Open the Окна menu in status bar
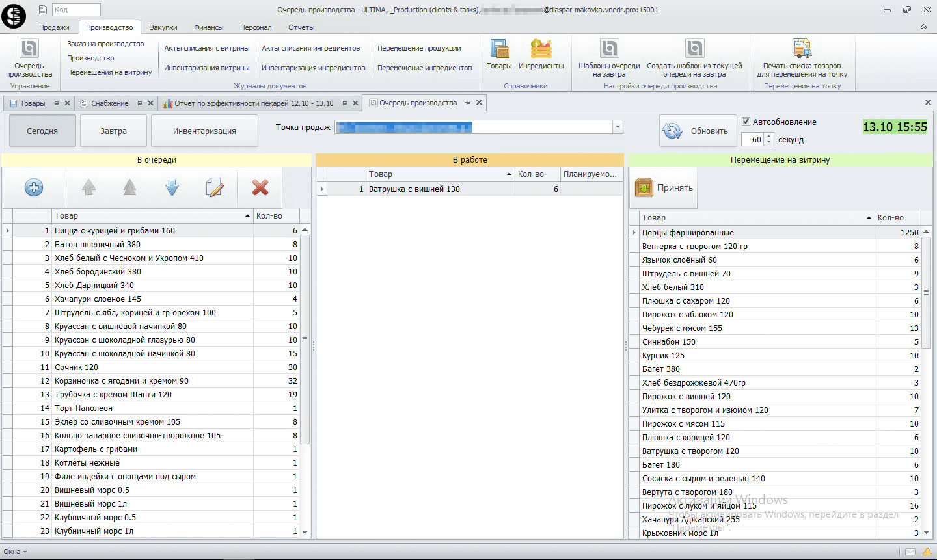The width and height of the screenshot is (937, 560). [16, 552]
